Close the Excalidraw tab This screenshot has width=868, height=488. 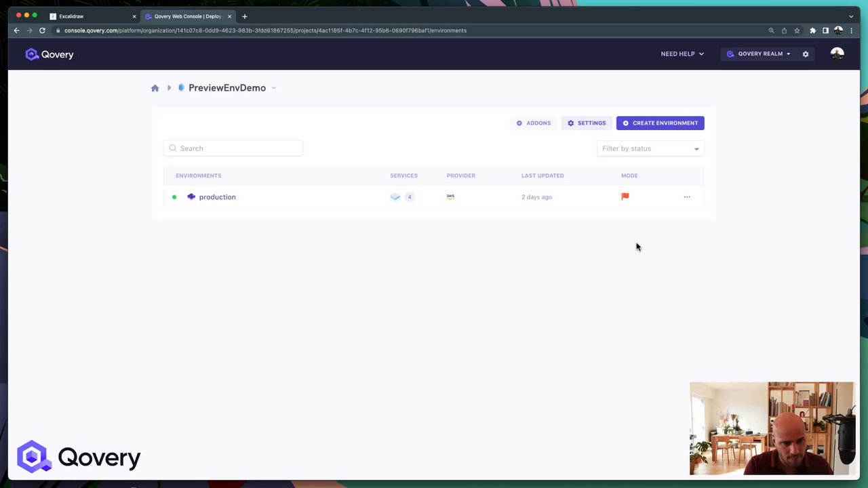[134, 16]
